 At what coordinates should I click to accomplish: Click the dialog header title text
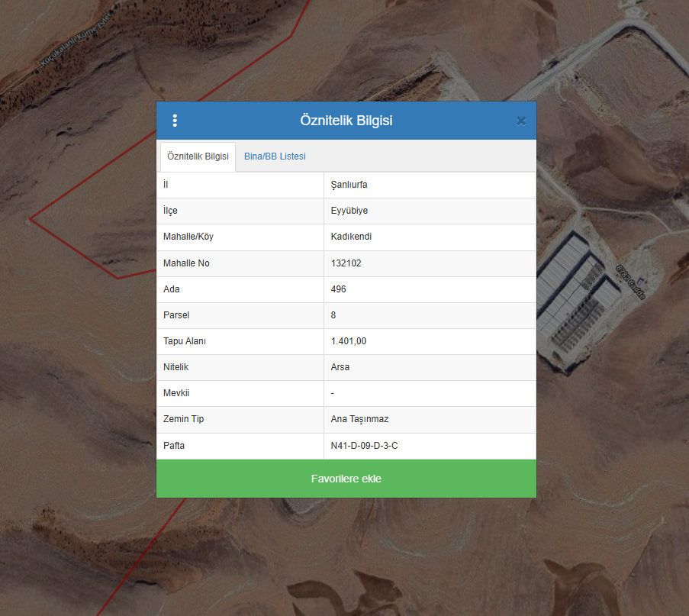coord(346,121)
